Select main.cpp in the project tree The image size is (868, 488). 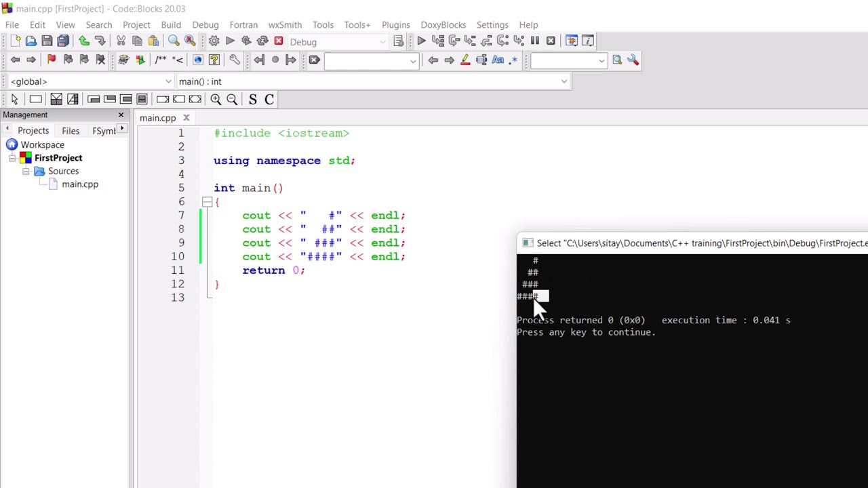[x=80, y=184]
